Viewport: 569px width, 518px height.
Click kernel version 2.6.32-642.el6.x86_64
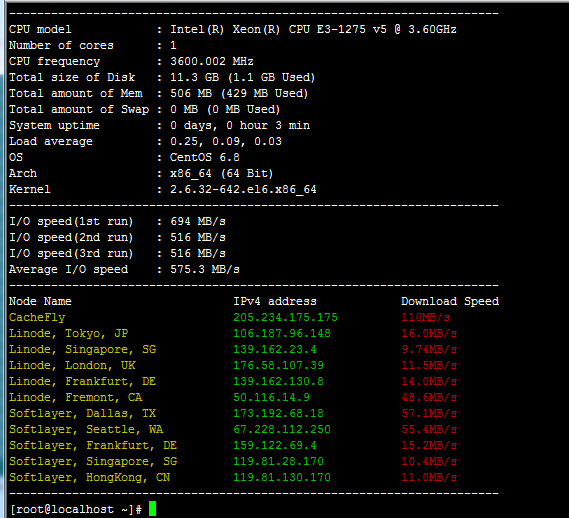(x=243, y=189)
